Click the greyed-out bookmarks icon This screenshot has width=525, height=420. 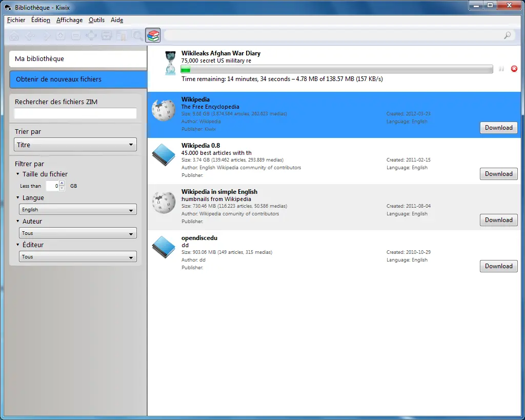[122, 35]
